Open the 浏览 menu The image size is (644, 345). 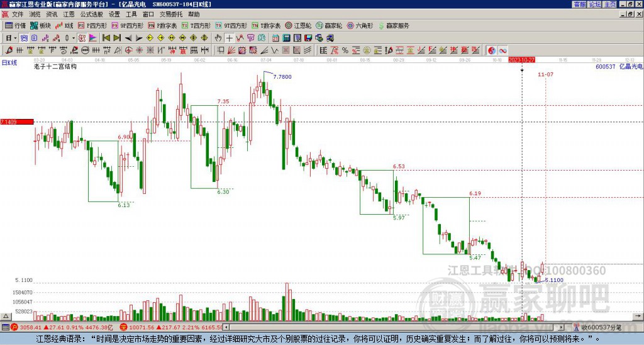35,14
